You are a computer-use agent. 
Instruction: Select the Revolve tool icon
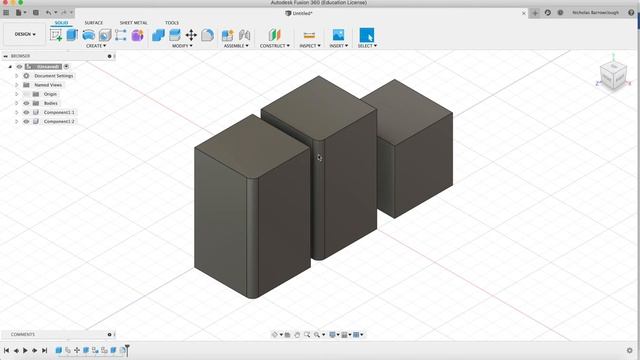click(89, 35)
